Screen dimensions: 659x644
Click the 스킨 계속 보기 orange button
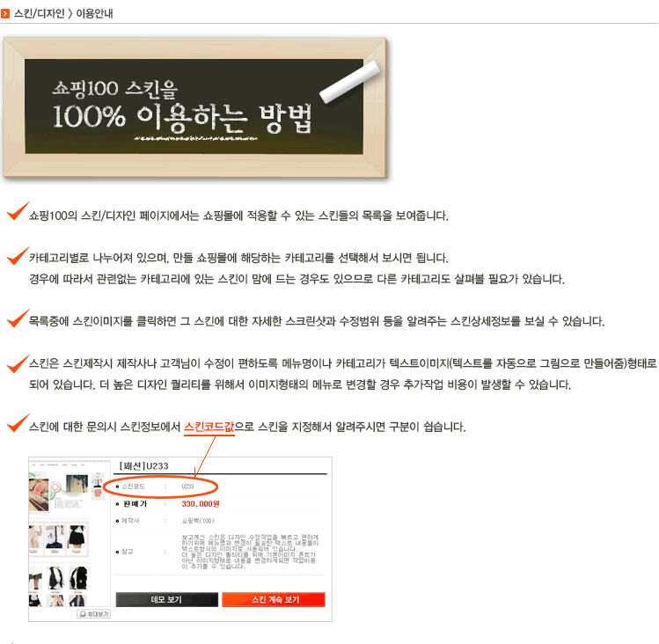274,599
